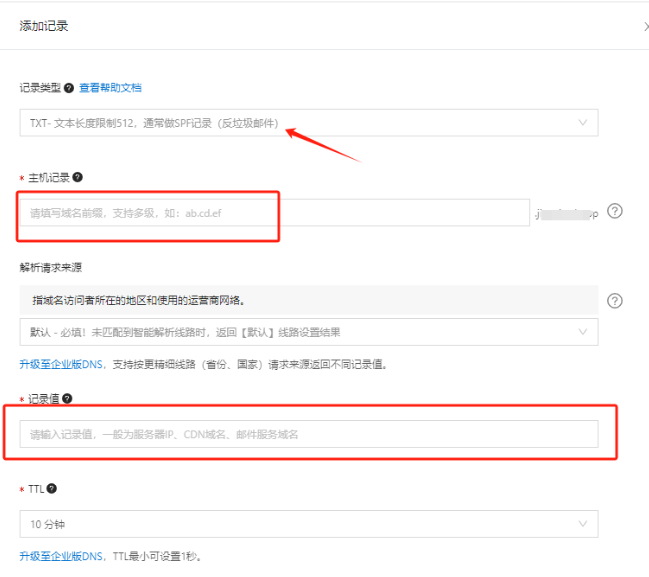Click help icon beside 主机记录 label
Image resolution: width=649 pixels, height=577 pixels.
coord(77,177)
